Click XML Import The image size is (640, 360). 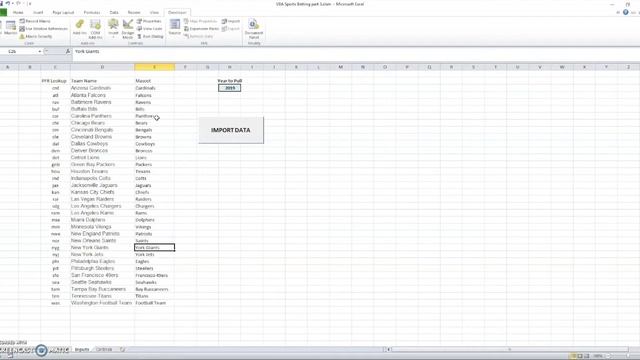coord(231,21)
